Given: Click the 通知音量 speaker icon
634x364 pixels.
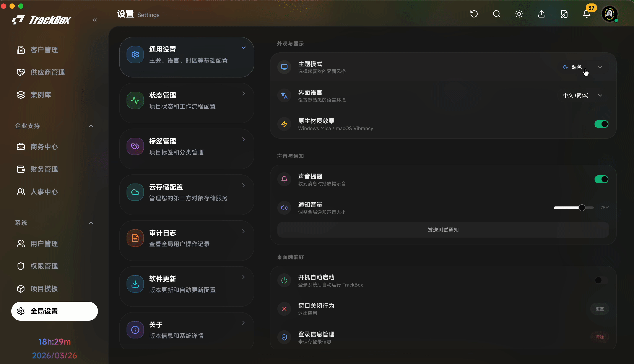Looking at the screenshot, I should point(284,208).
